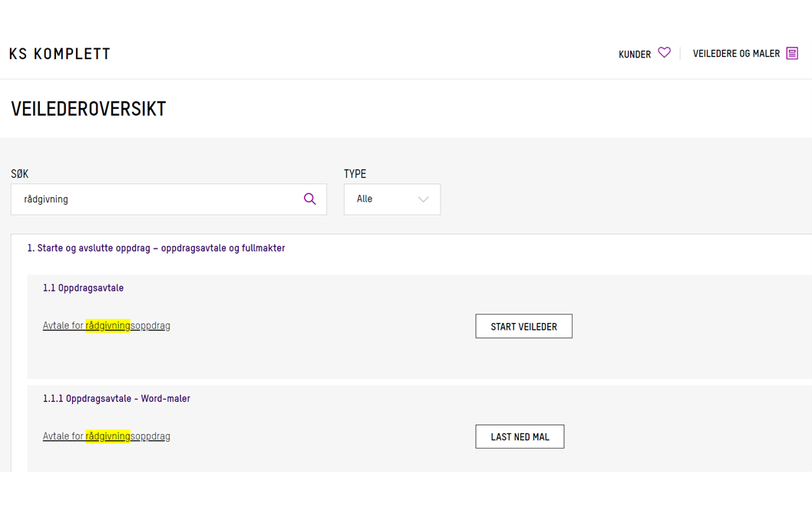Open the Type dropdown showing Alle
The height and width of the screenshot is (507, 812).
[392, 199]
